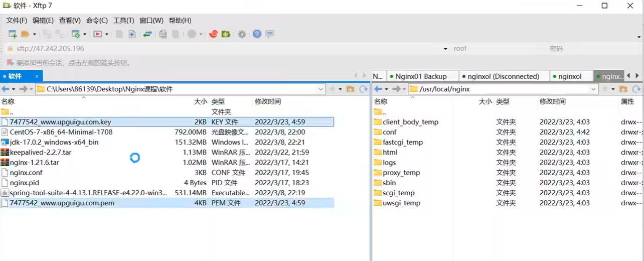Viewport: 644px width, 261px height.
Task: Refresh the remote pane file list
Action: point(636,89)
